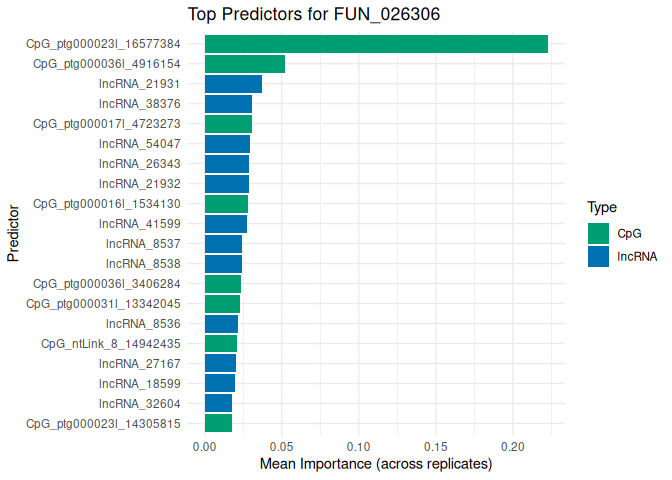Click the CpG_ptg000023l_16577384 bar
Image resolution: width=672 pixels, height=480 pixels.
pos(376,44)
